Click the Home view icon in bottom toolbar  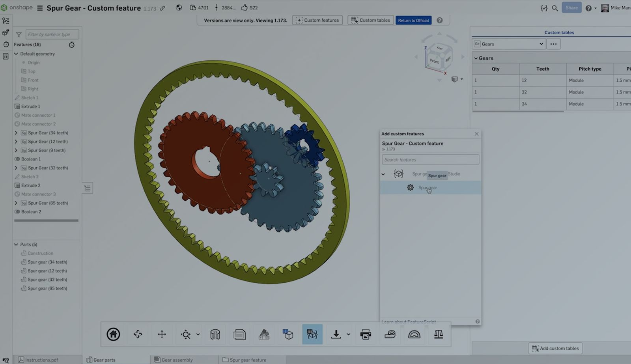tap(113, 334)
